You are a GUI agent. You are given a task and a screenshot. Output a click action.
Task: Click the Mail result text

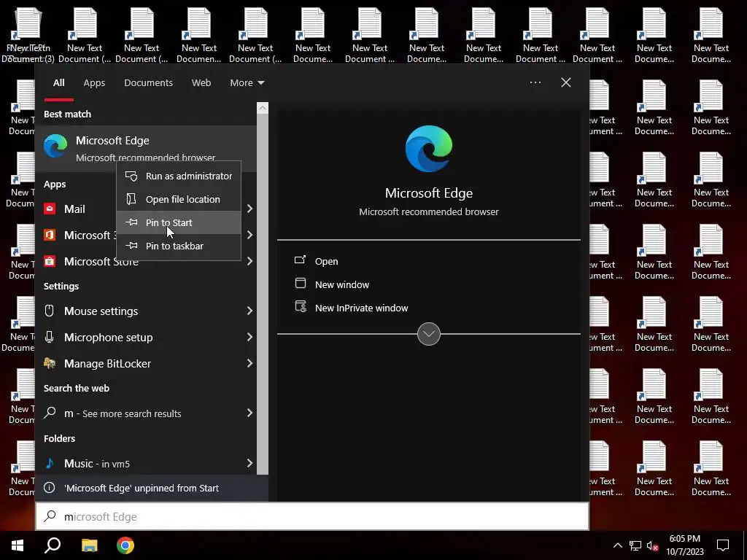74,209
